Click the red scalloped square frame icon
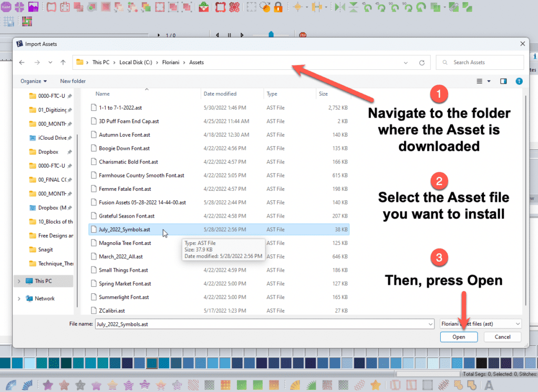The height and width of the screenshot is (392, 538). tap(220, 7)
